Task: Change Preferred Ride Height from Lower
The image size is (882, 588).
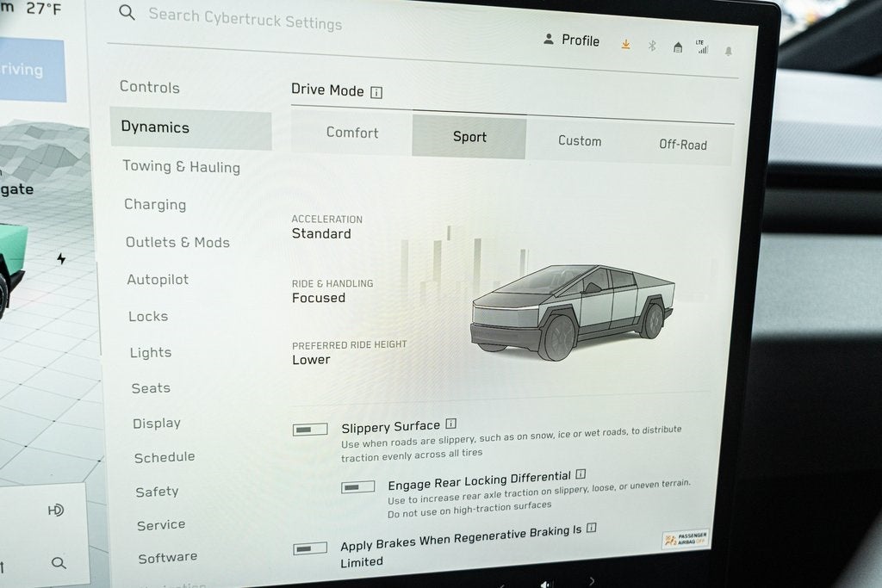Action: pyautogui.click(x=310, y=359)
